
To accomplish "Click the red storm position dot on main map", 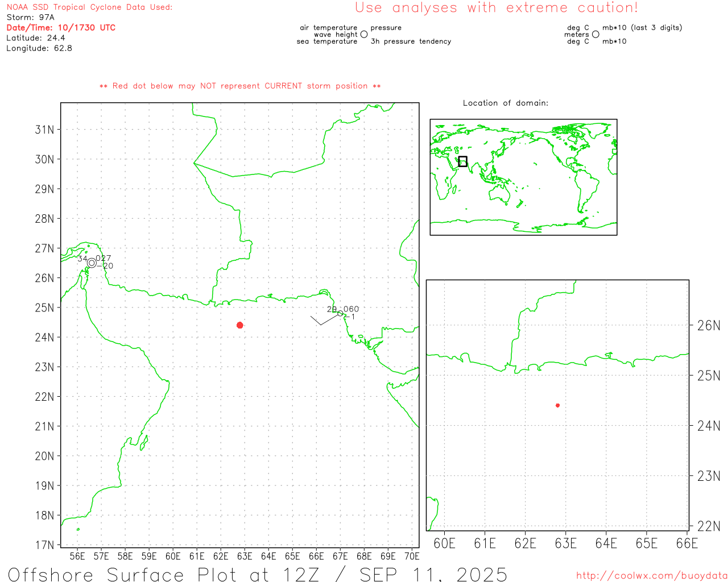I will point(240,325).
